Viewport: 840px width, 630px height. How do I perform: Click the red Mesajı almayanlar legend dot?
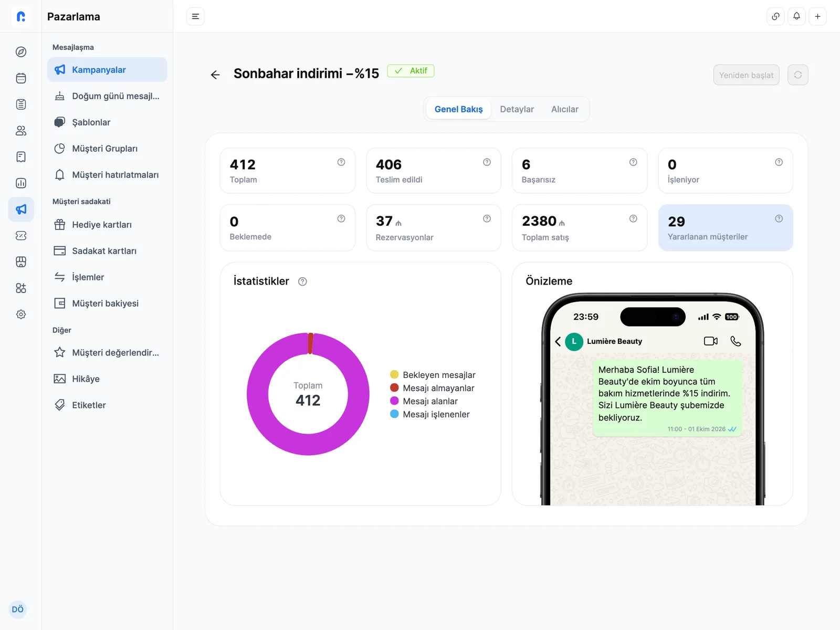(394, 387)
